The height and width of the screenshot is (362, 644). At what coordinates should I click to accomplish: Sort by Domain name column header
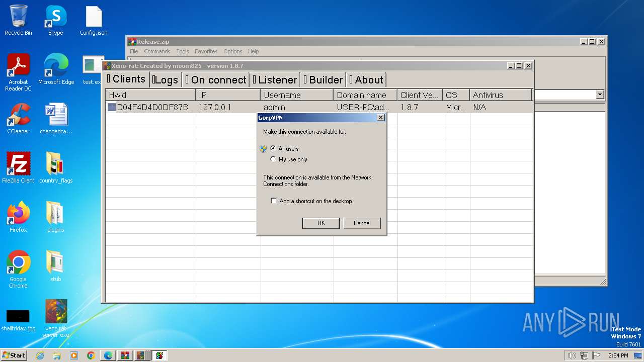(365, 95)
